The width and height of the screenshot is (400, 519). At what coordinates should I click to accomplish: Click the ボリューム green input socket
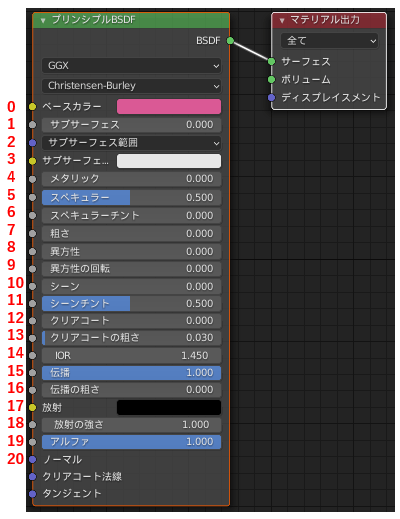271,79
